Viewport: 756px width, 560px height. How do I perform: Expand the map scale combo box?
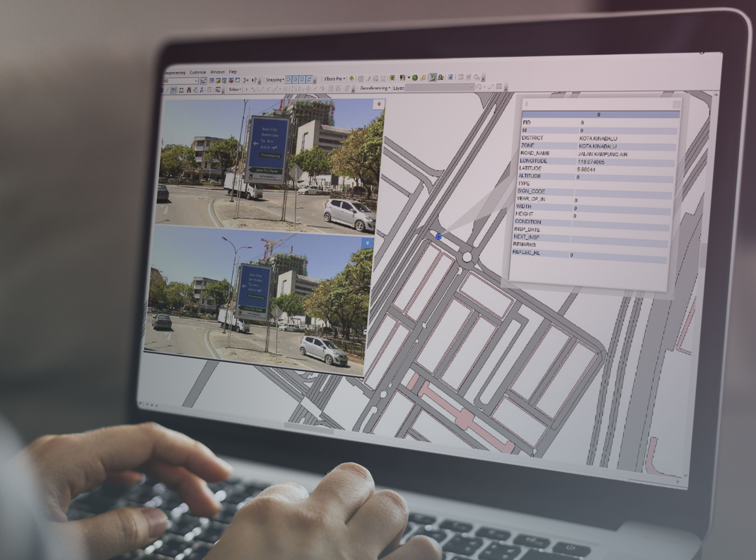click(x=196, y=81)
